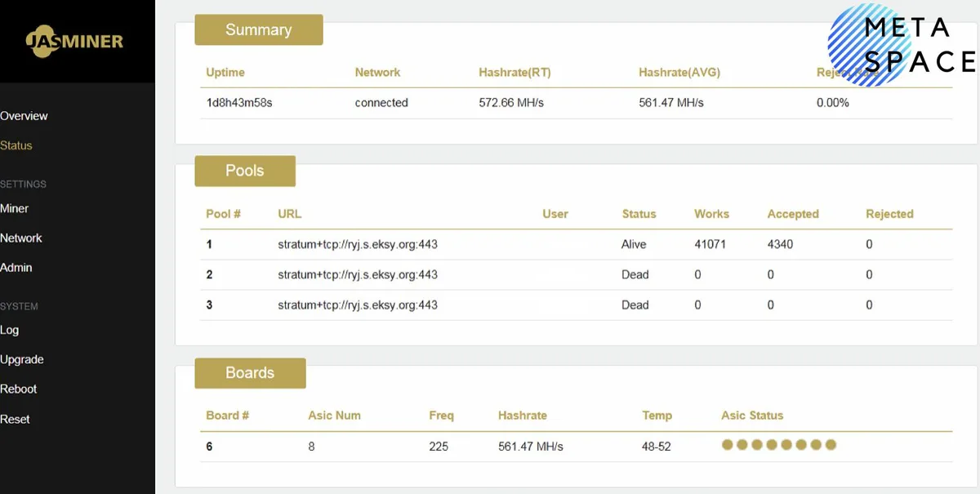This screenshot has height=494, width=980.
Task: Click pool 2 stratum URL
Action: point(358,274)
